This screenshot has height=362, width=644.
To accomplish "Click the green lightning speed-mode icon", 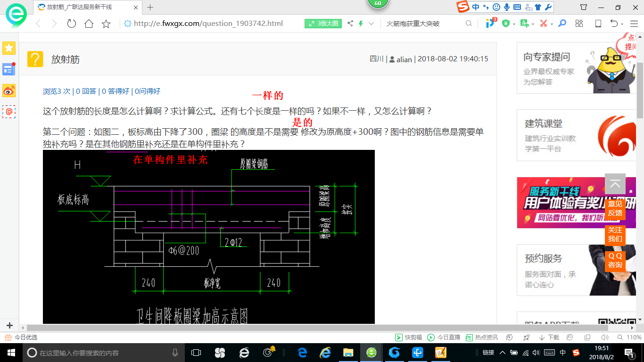I will coord(361,24).
